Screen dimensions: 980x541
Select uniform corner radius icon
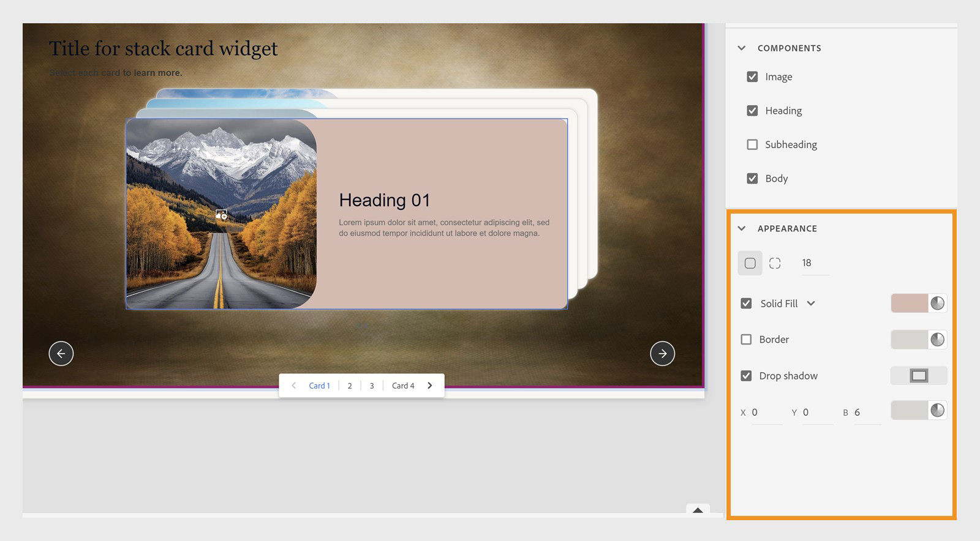(x=750, y=263)
